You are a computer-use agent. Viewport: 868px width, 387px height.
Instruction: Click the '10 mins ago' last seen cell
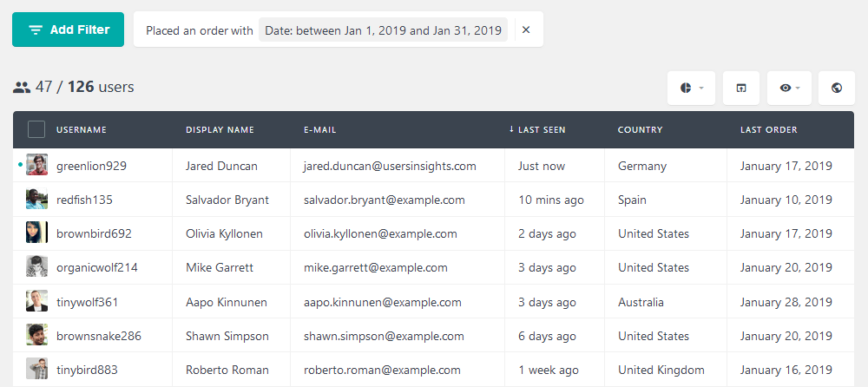[x=551, y=200]
